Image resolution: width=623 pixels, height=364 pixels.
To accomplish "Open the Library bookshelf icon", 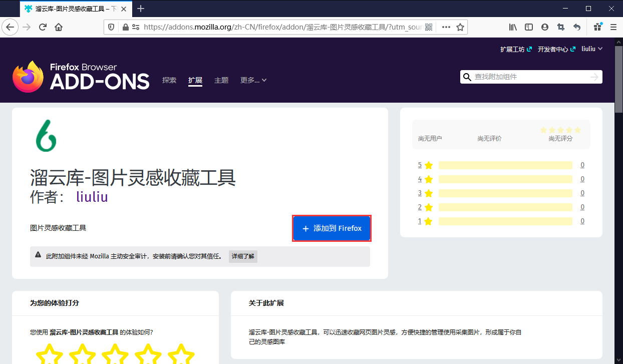I will (x=513, y=27).
